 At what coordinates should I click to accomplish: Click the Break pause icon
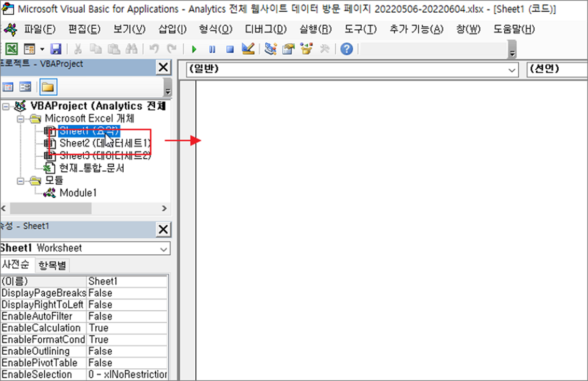coord(212,49)
